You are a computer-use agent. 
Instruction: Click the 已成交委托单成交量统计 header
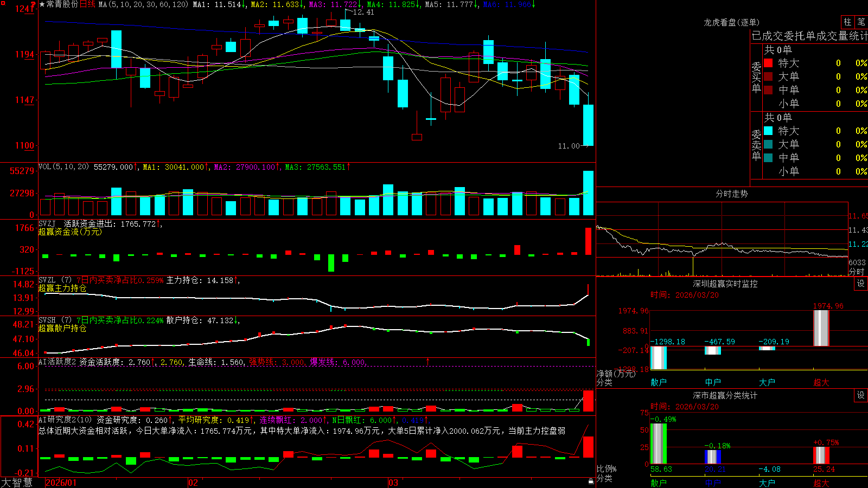(x=809, y=36)
